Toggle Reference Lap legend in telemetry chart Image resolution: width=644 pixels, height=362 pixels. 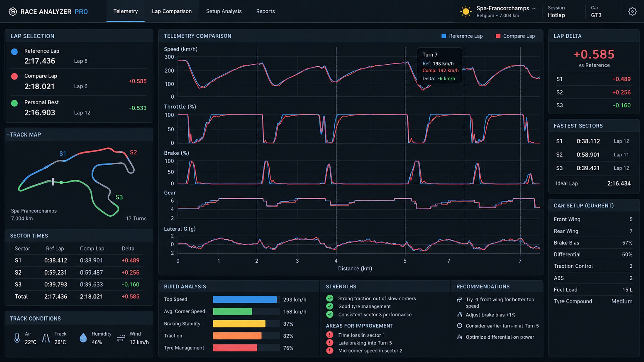[x=462, y=36]
